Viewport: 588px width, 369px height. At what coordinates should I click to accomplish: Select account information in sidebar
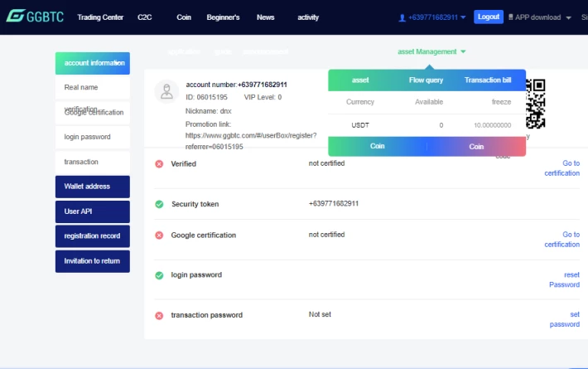pyautogui.click(x=93, y=63)
